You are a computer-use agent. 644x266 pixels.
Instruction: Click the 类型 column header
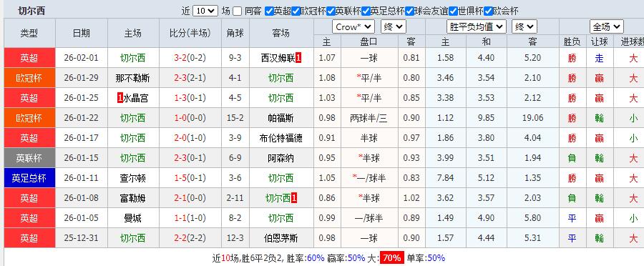(29, 33)
